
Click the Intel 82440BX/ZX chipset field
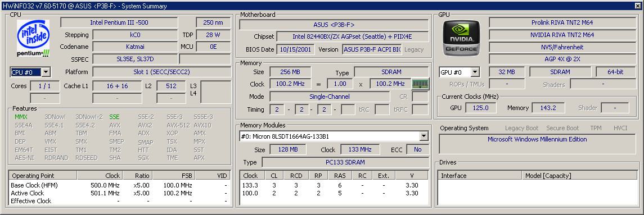pos(353,37)
